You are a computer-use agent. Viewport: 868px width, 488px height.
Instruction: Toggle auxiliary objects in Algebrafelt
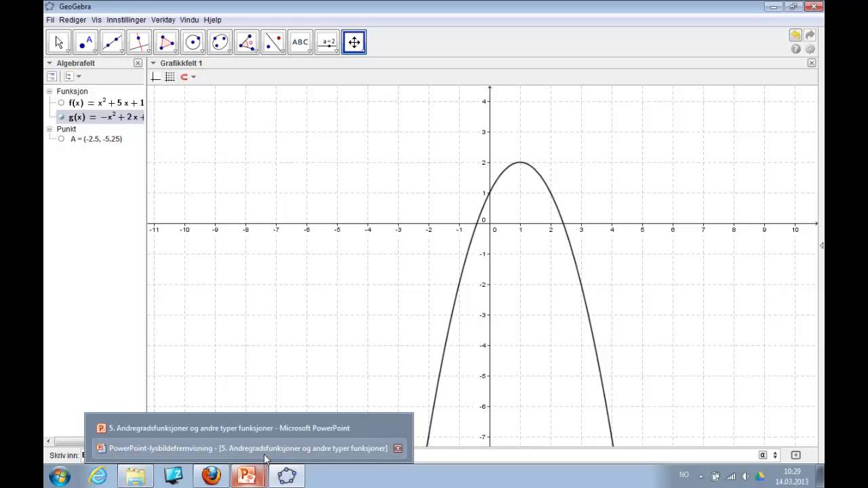click(x=52, y=77)
